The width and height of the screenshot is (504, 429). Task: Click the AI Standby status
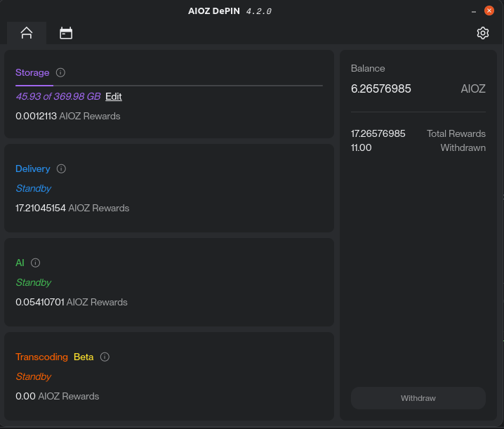34,283
